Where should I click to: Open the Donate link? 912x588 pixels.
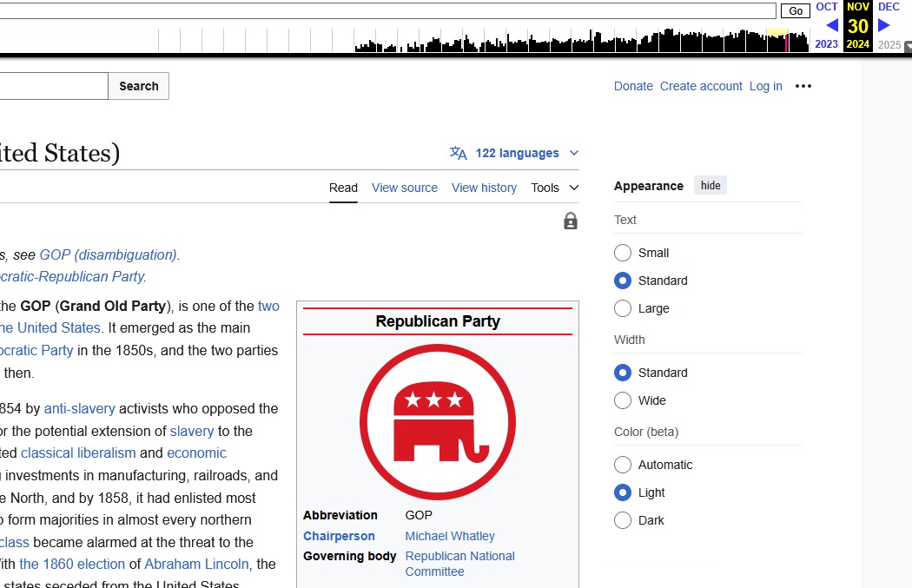(x=633, y=86)
